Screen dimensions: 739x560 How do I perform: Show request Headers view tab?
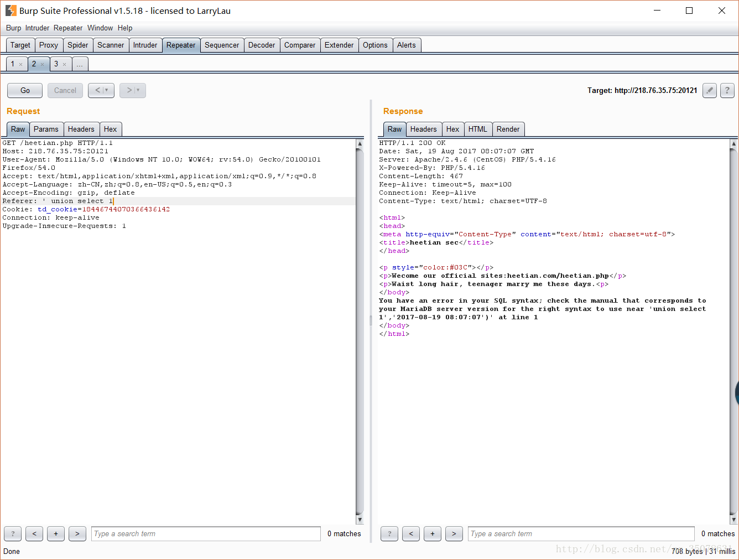click(81, 129)
